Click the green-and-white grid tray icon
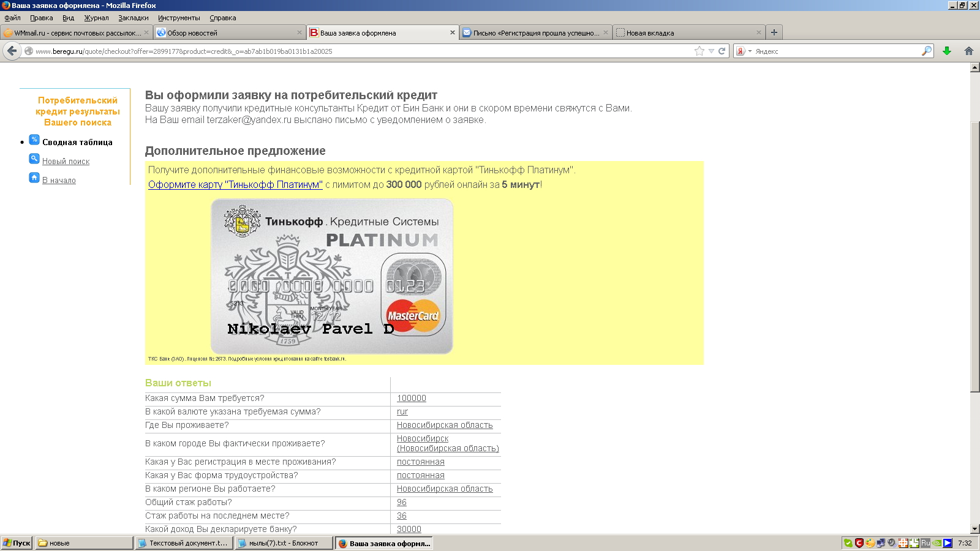The height and width of the screenshot is (551, 980). [914, 543]
